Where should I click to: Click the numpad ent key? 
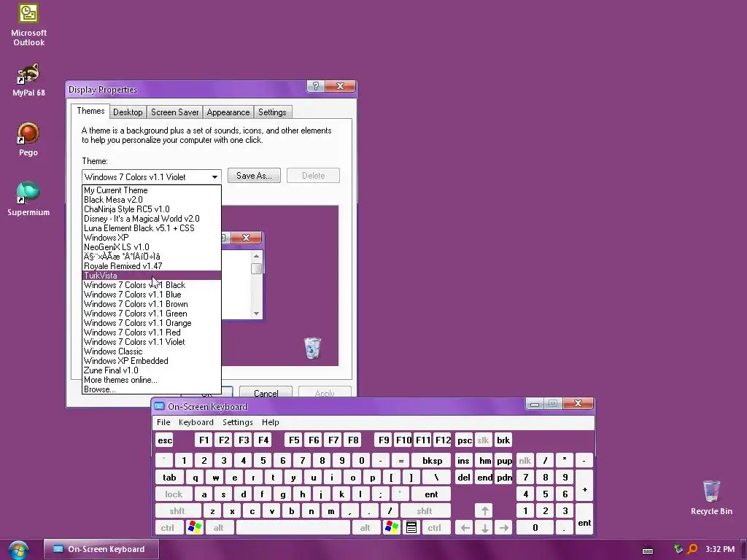pyautogui.click(x=584, y=518)
